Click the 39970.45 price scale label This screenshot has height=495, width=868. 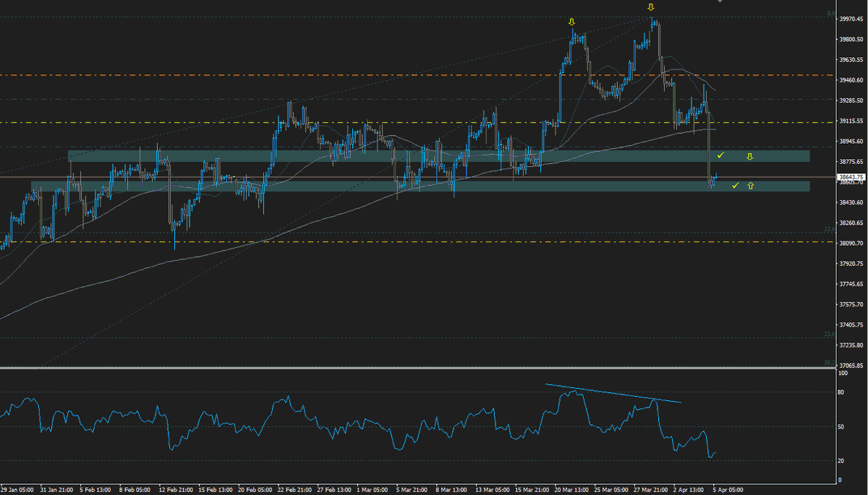click(x=851, y=20)
